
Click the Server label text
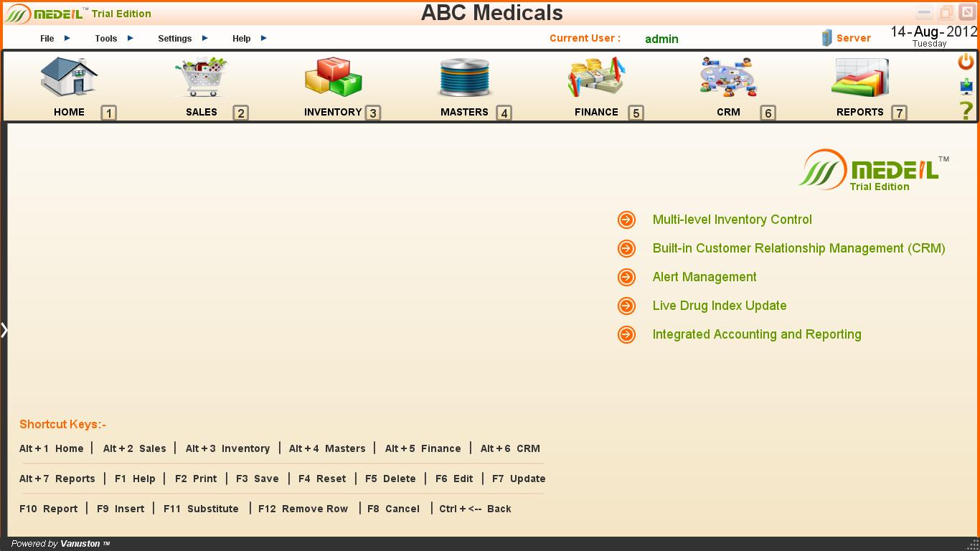pos(854,38)
